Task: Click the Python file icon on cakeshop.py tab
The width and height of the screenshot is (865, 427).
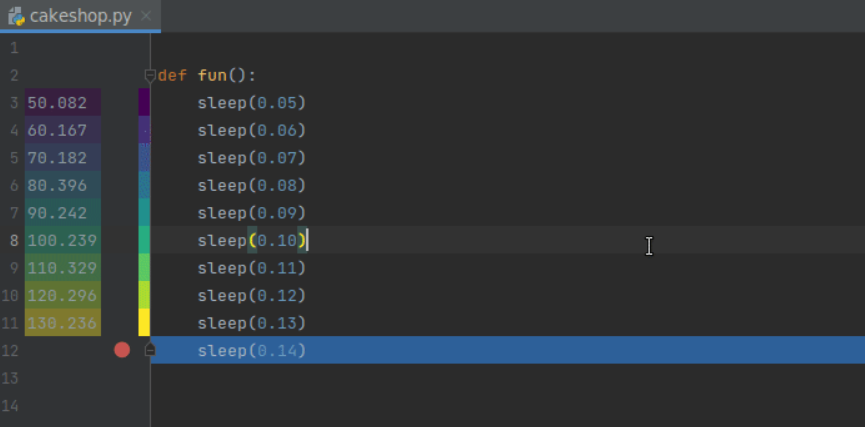Action: pos(16,16)
